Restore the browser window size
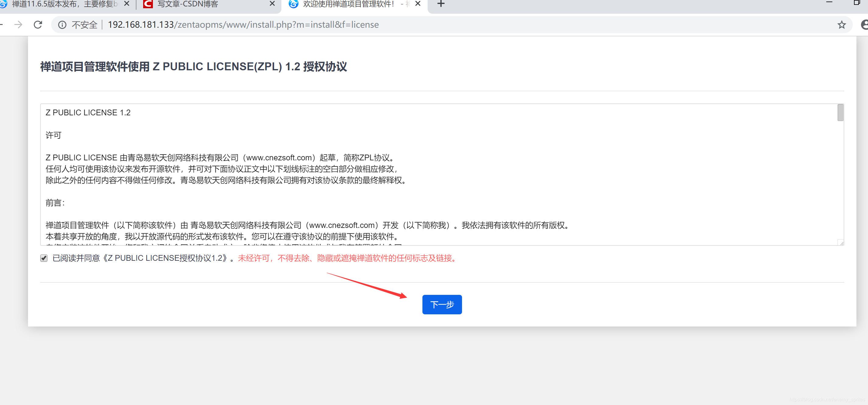Screen dimensions: 868x405 856,3
